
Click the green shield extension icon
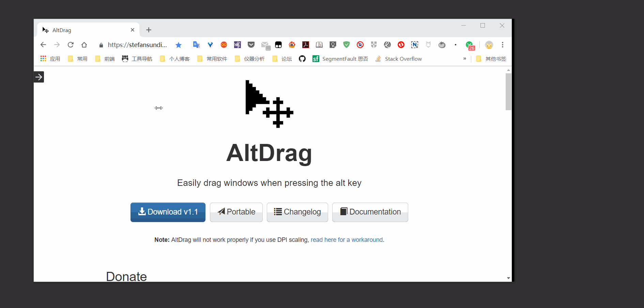pos(347,45)
